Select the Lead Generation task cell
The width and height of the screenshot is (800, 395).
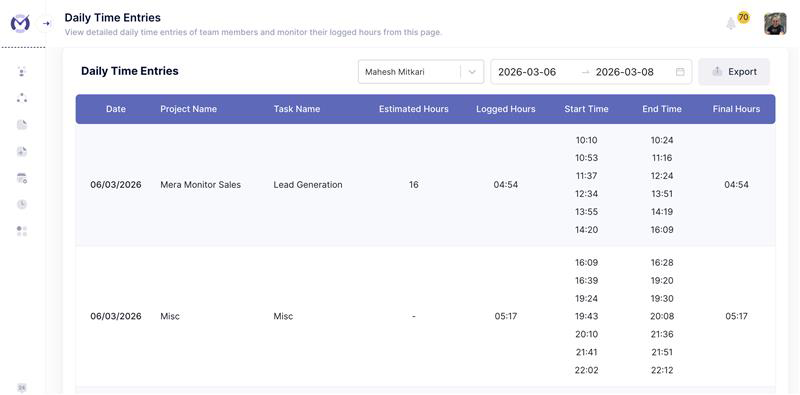308,185
